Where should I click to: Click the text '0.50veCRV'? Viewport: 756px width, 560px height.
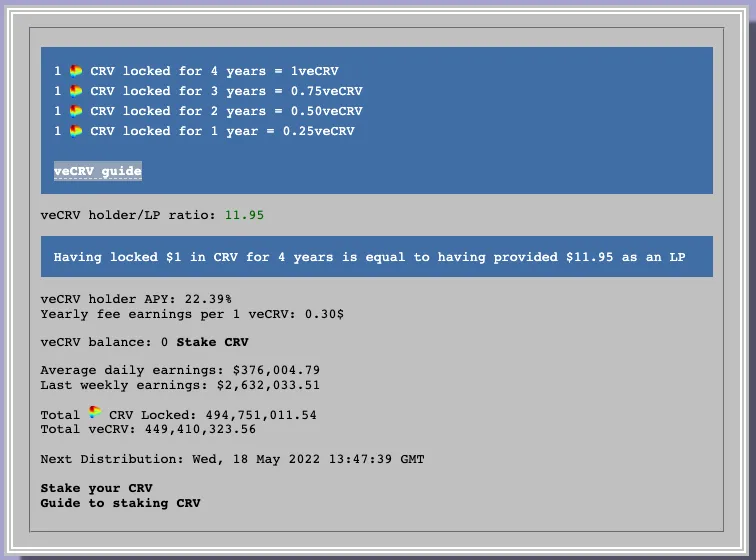326,111
